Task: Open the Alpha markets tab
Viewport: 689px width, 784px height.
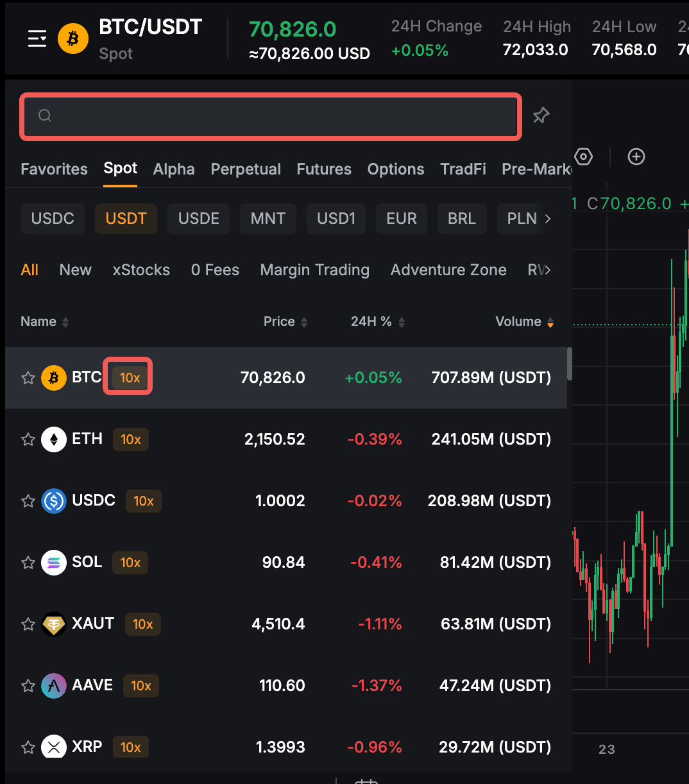Action: click(174, 169)
